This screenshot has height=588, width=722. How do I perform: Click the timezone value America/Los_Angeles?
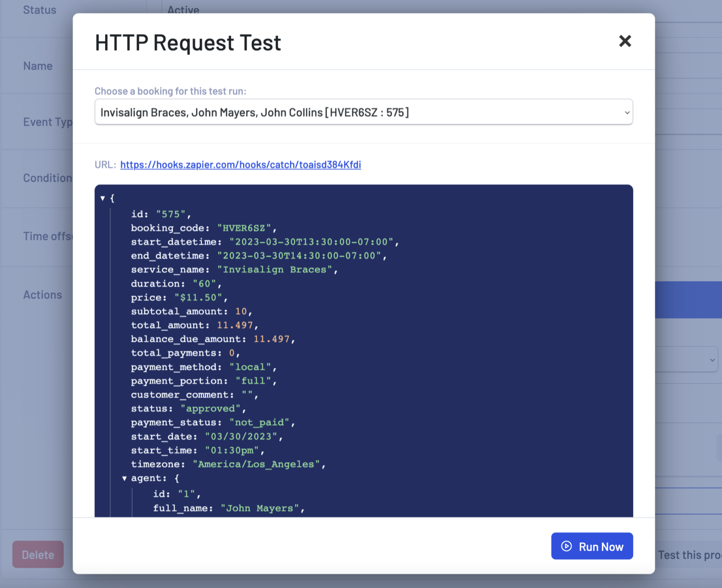click(257, 464)
